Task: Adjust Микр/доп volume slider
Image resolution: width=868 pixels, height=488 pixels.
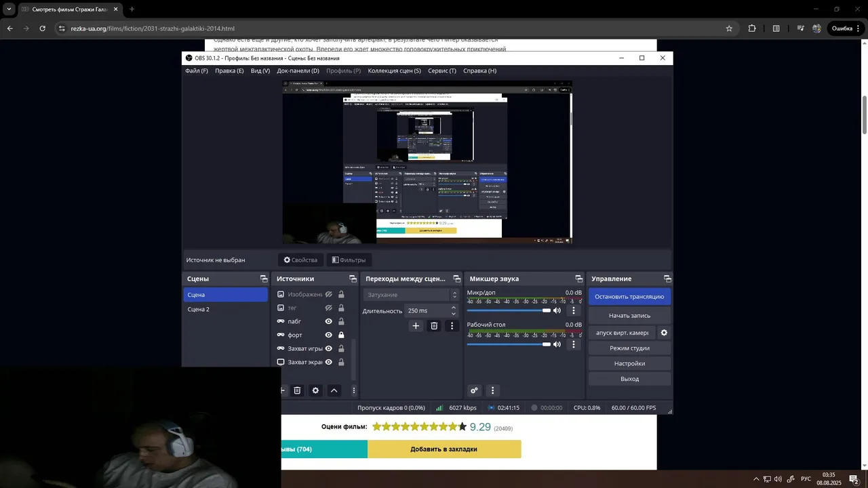Action: (x=509, y=310)
